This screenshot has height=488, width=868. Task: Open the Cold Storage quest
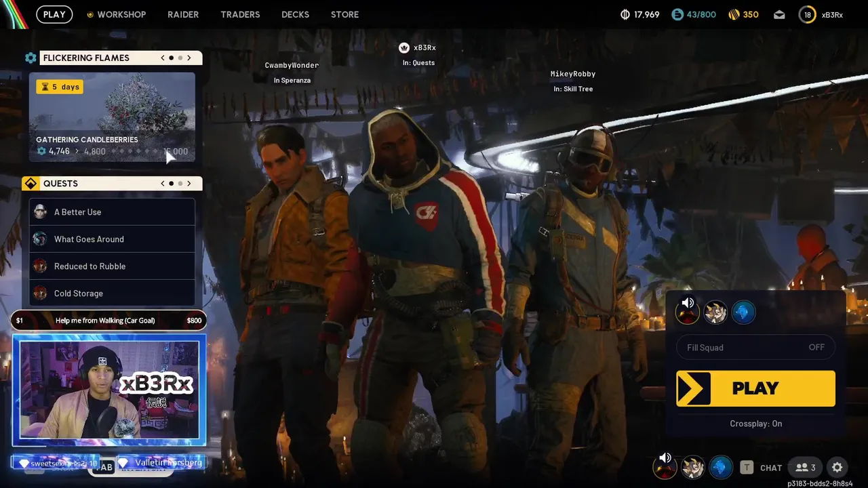112,293
